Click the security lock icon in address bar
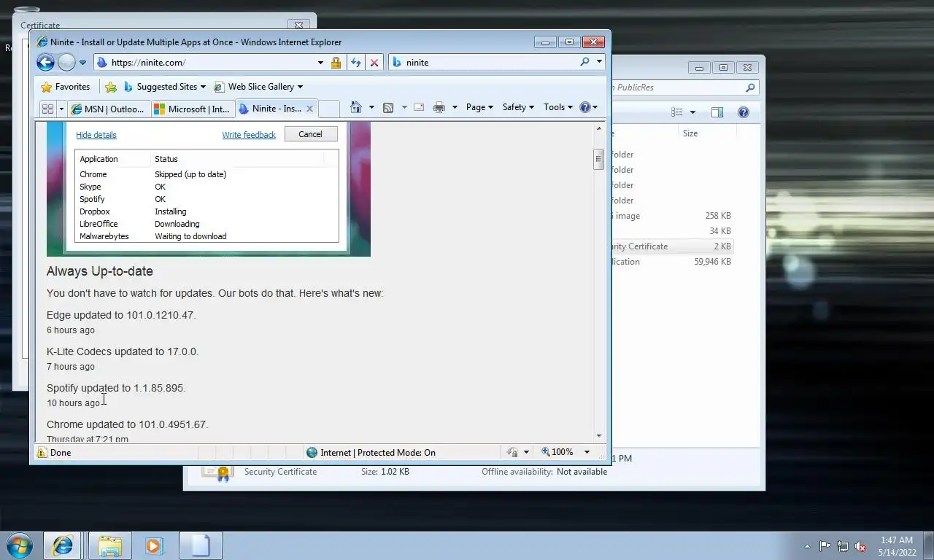934x560 pixels. [336, 63]
